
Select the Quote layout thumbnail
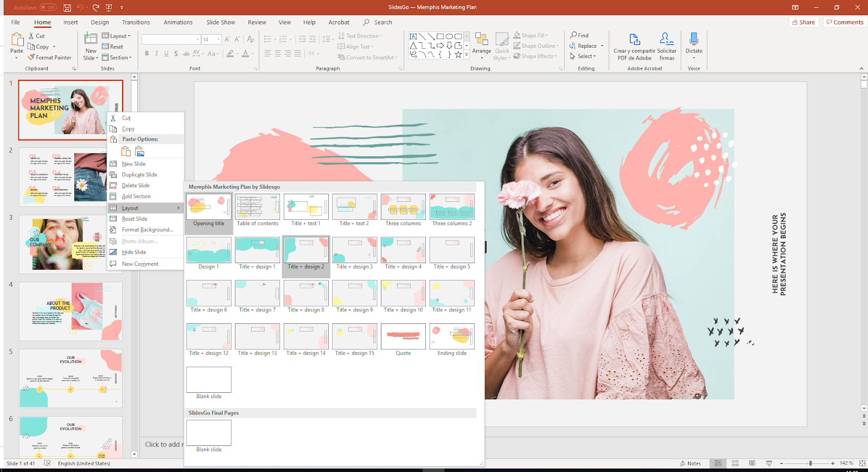(403, 337)
